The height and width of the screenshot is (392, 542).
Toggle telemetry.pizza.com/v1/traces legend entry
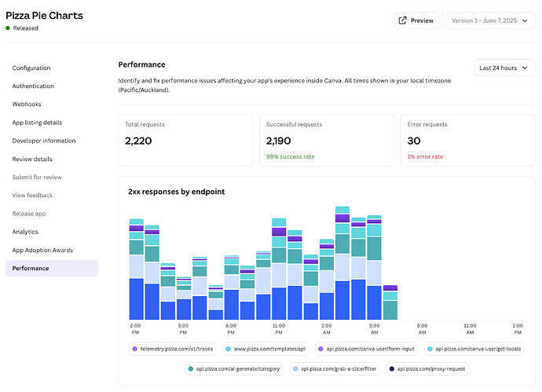(173, 349)
